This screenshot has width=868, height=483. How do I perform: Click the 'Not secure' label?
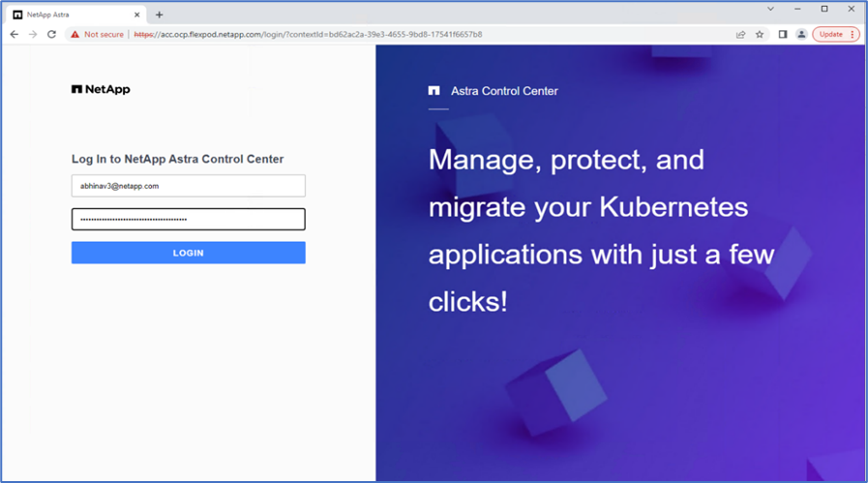pyautogui.click(x=104, y=34)
